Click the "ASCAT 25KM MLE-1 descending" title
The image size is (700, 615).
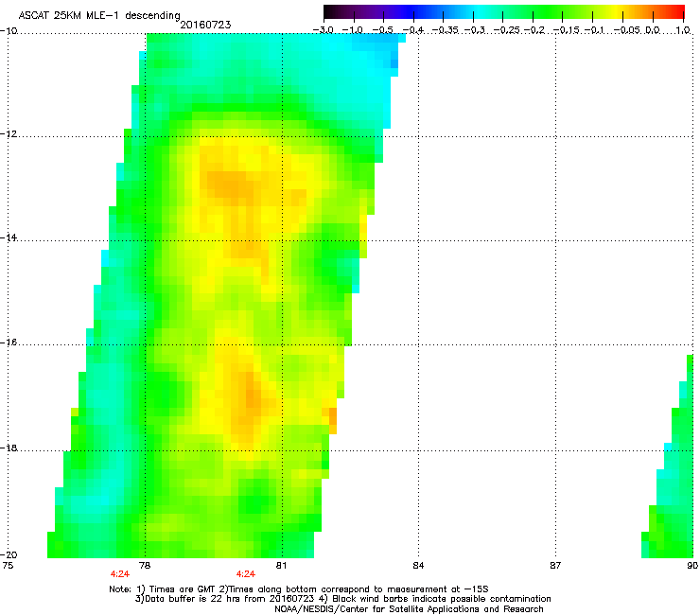pyautogui.click(x=99, y=16)
